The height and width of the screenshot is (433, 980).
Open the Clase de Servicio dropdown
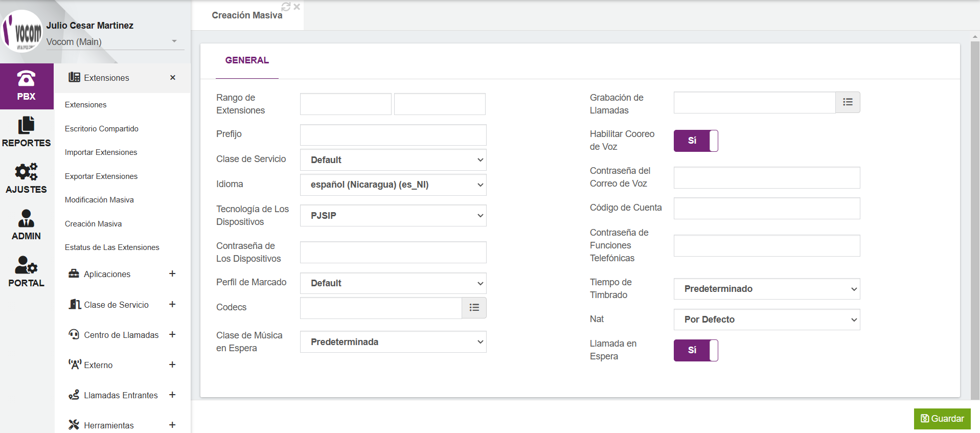(393, 160)
